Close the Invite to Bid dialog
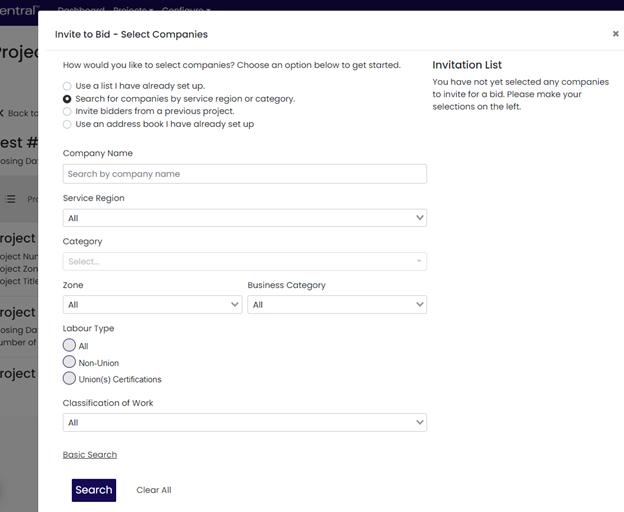 (615, 34)
